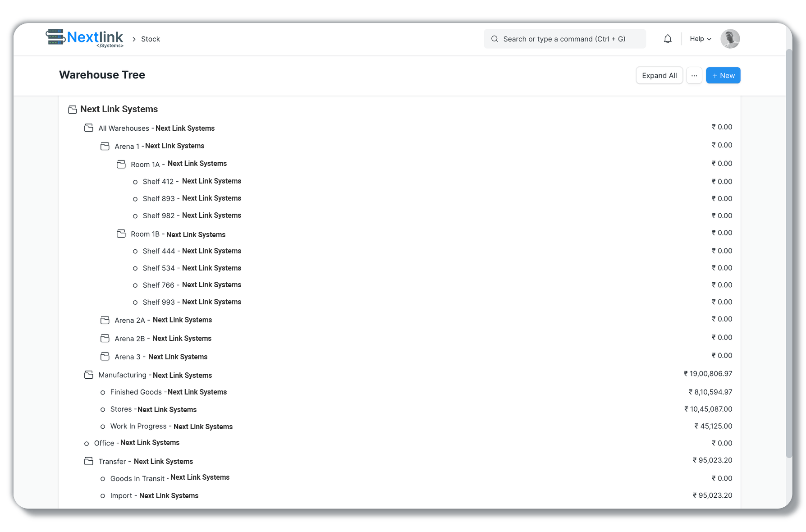Image resolution: width=806 pixels, height=532 pixels.
Task: Open the Help dropdown menu
Action: 701,39
